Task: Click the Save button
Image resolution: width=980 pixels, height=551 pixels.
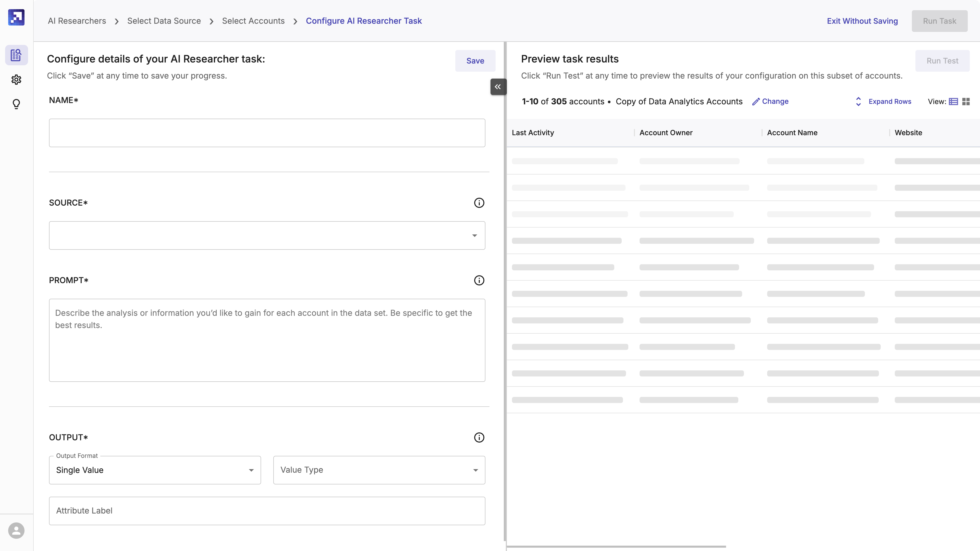Action: [475, 61]
